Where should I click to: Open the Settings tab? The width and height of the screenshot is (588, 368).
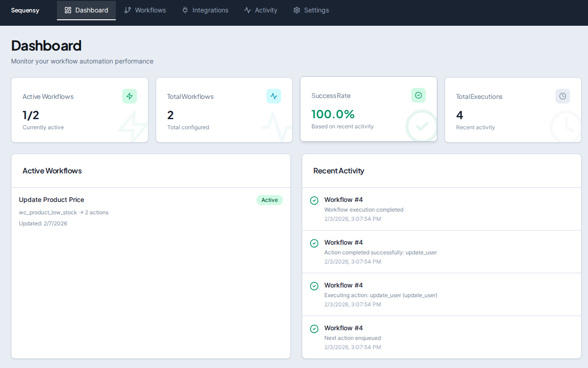[x=311, y=10]
